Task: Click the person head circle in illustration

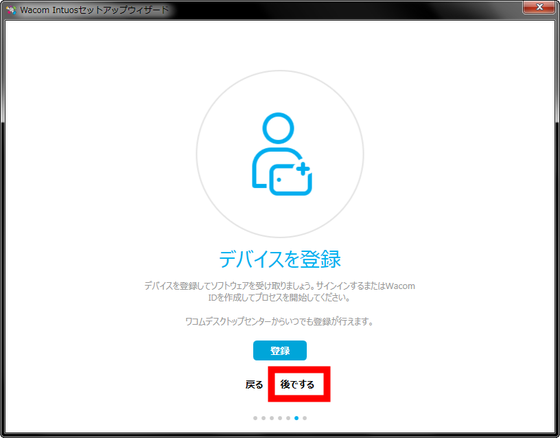Action: (278, 128)
